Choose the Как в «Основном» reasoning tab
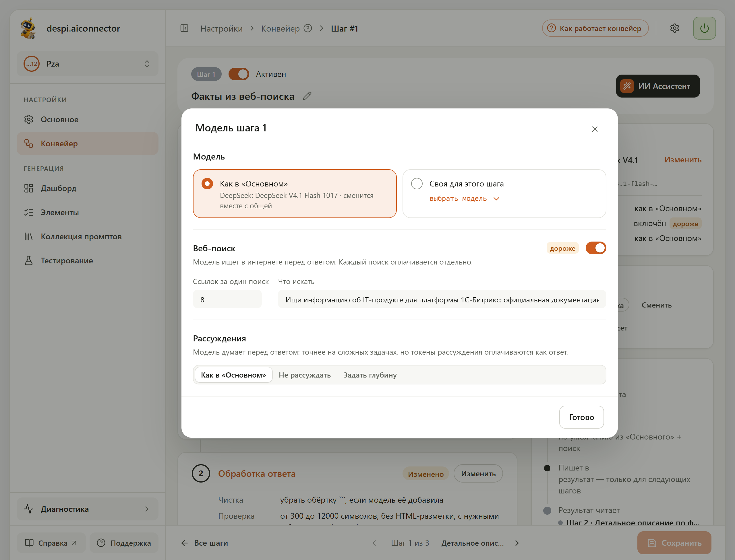This screenshot has height=560, width=735. pos(233,375)
